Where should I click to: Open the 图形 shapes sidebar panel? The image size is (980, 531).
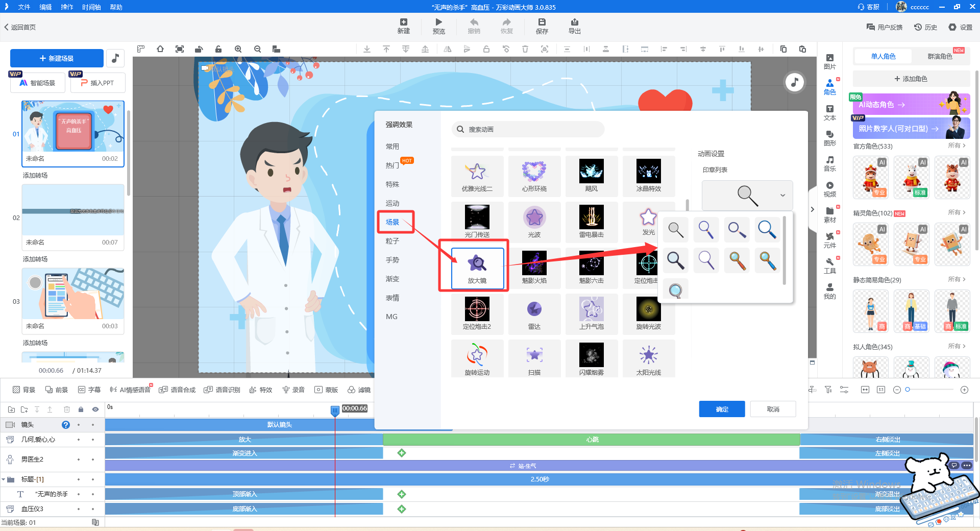tap(829, 138)
